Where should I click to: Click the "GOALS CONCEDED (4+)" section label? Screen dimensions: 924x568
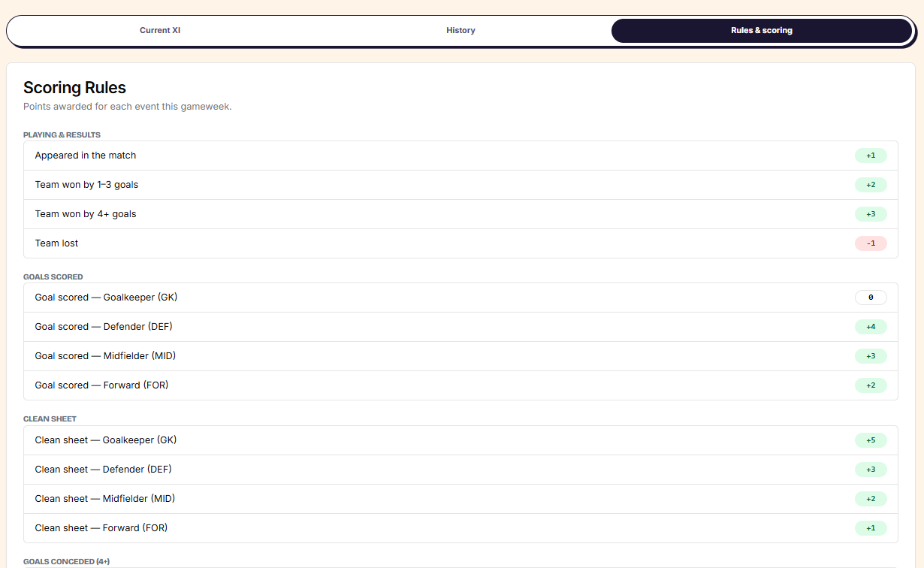click(x=67, y=562)
